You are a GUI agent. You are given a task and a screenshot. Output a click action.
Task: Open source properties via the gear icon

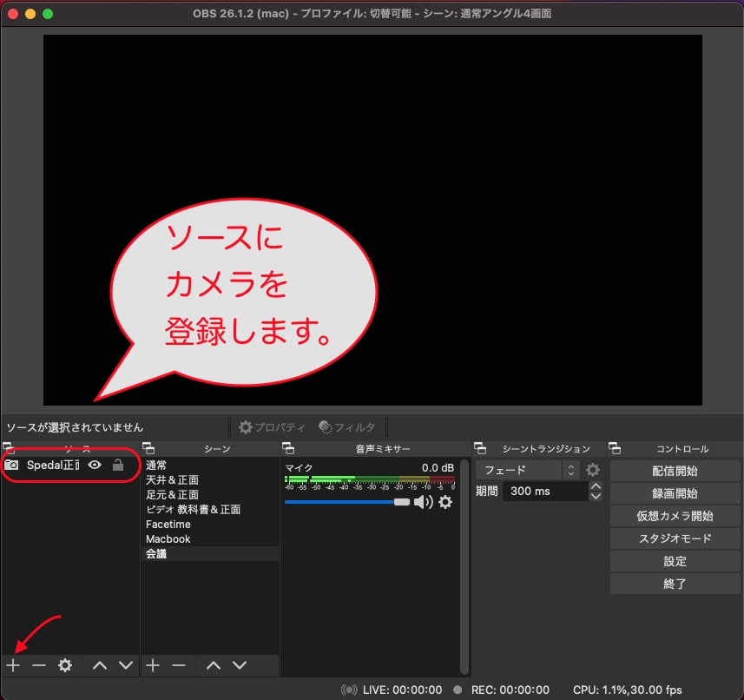point(64,665)
